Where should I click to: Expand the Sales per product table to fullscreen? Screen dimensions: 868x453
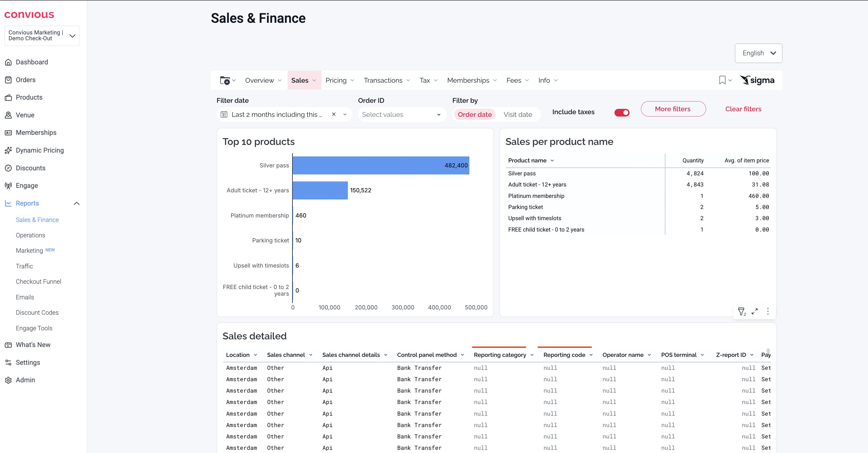(755, 311)
